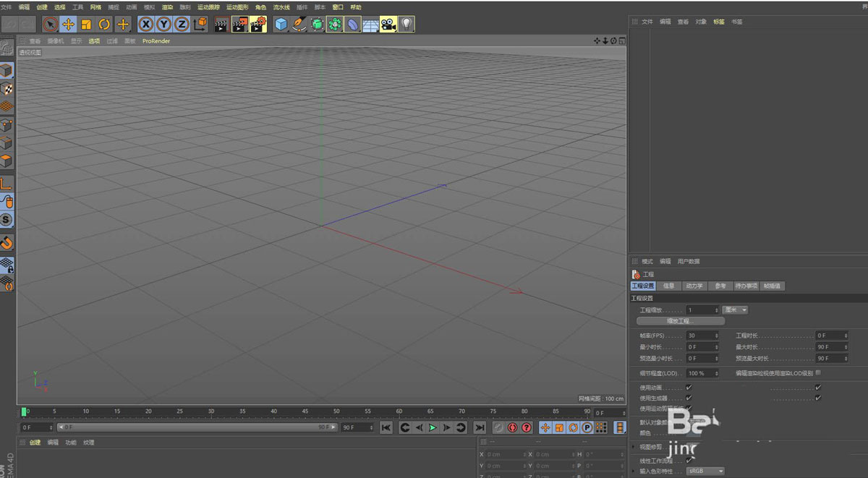Go to start of animation

click(386, 428)
